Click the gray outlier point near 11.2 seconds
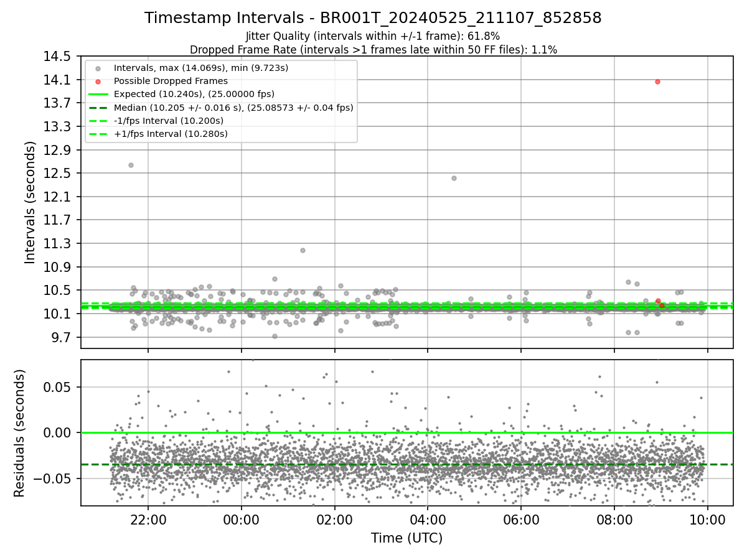Screen dimensions: 747x560 (x=303, y=250)
